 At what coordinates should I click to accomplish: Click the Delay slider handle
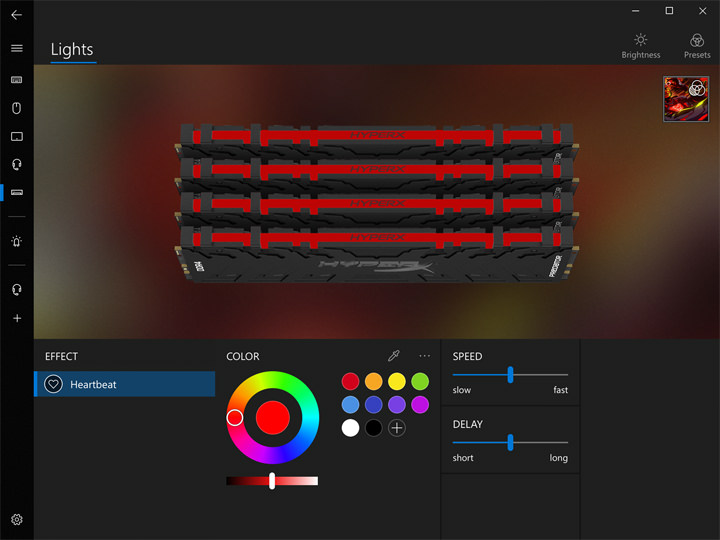[x=510, y=442]
